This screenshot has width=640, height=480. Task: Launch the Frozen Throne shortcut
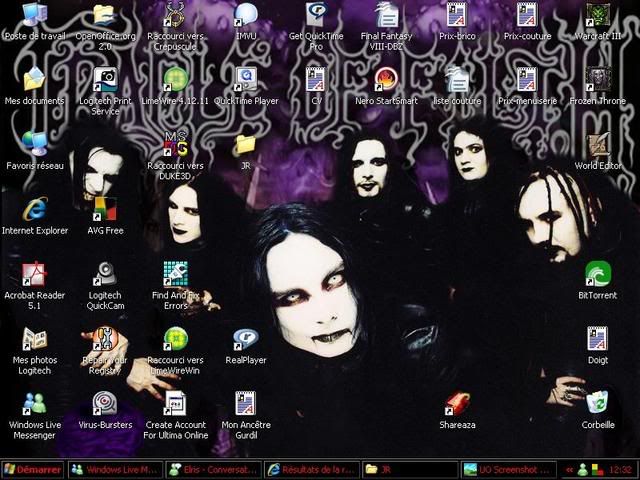click(598, 80)
